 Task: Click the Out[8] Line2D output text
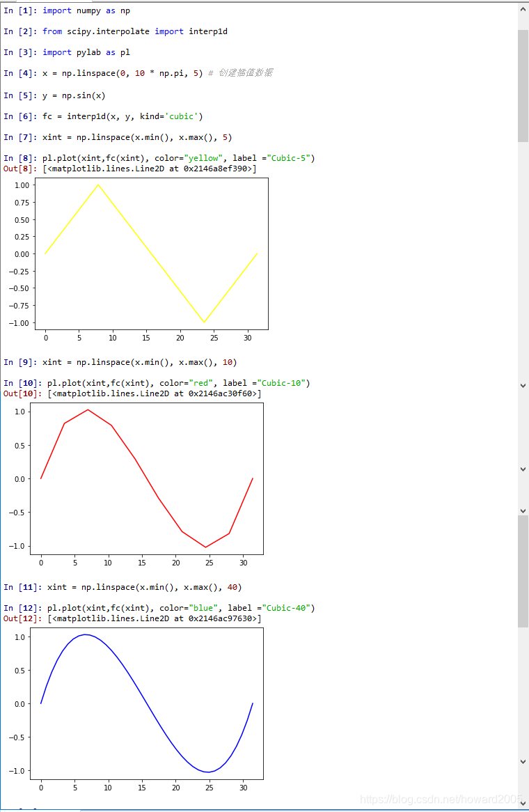[x=150, y=169]
